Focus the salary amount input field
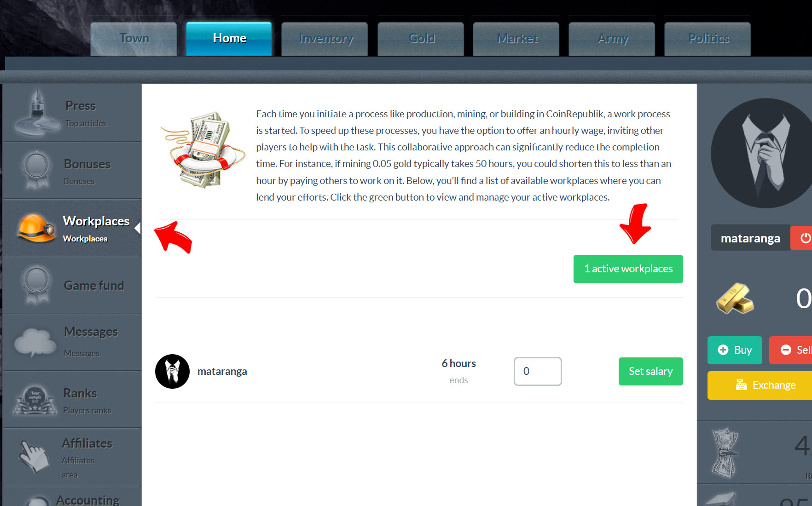Screen dimensions: 812x506 [x=538, y=371]
